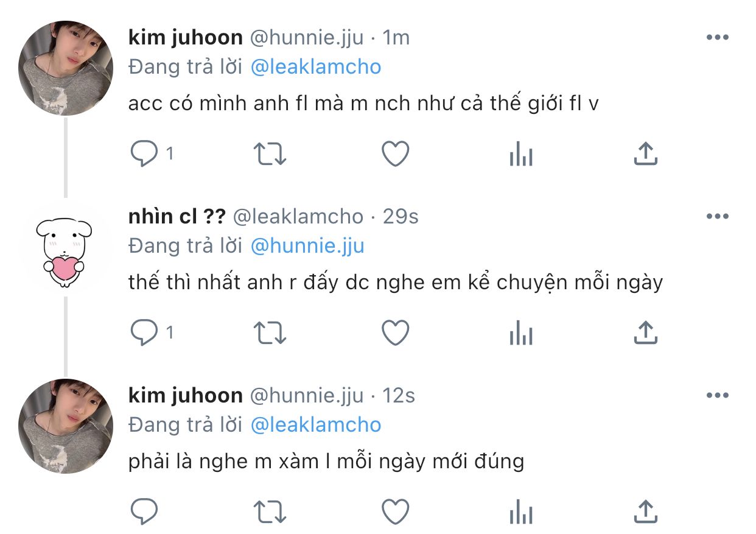The width and height of the screenshot is (756, 534).
Task: Open more options on the first tweet
Action: [717, 38]
